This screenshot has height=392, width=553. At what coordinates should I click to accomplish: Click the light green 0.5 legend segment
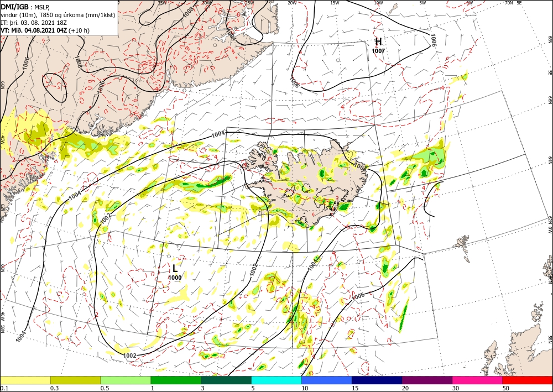tap(126, 380)
